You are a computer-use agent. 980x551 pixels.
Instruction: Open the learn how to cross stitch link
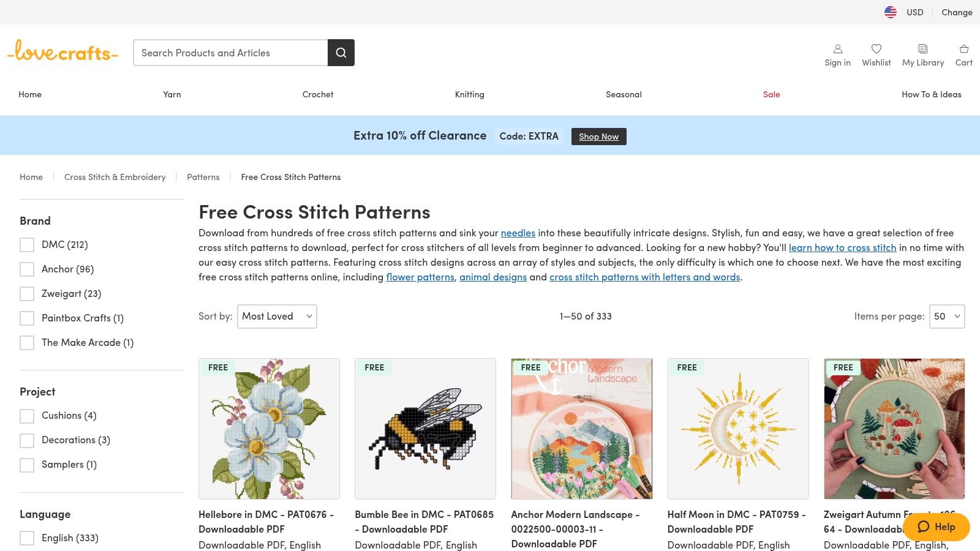[843, 247]
